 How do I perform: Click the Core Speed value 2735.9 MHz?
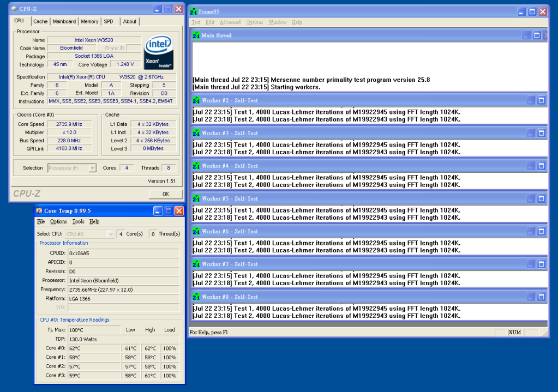69,124
